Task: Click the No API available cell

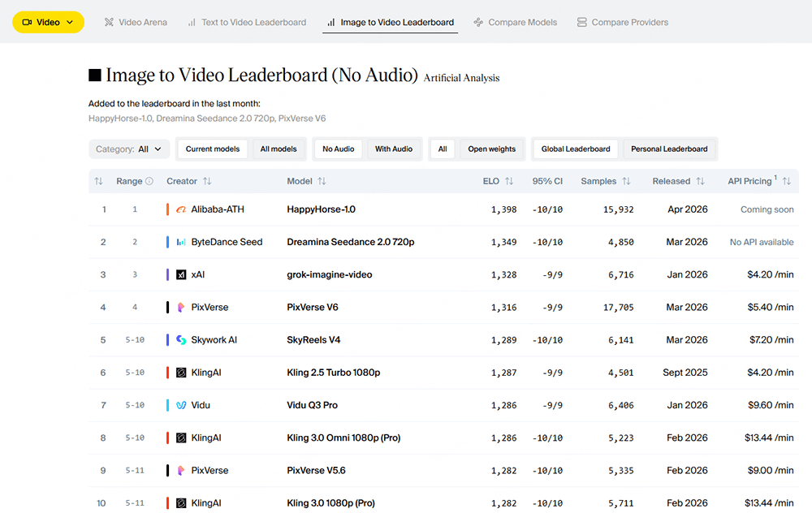Action: pyautogui.click(x=762, y=242)
